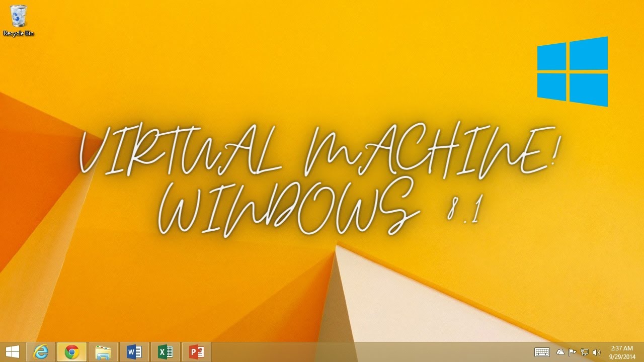Click the OneDrive cloud tray icon
The width and height of the screenshot is (644, 362).
click(560, 352)
